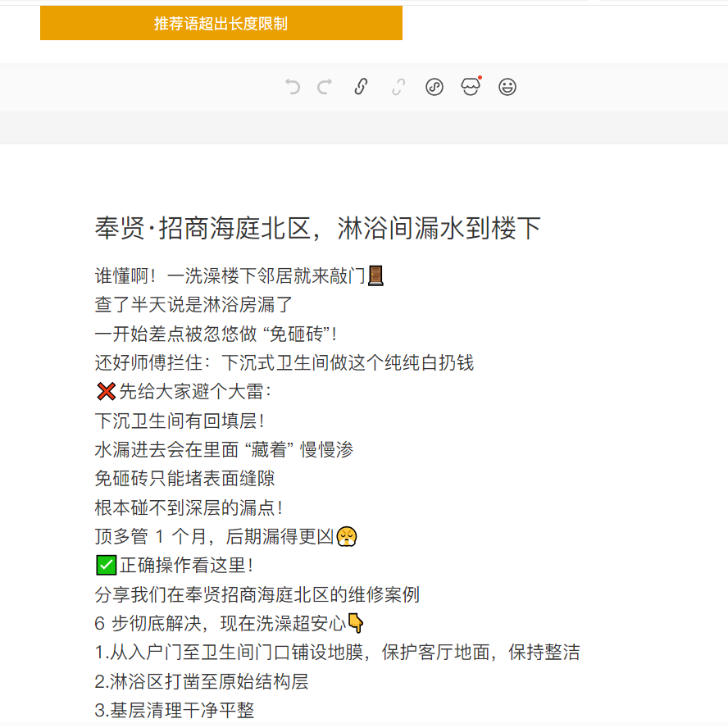The image size is (728, 728).
Task: Click step 2.淋浴区打凿至原始结构层
Action: point(202,681)
